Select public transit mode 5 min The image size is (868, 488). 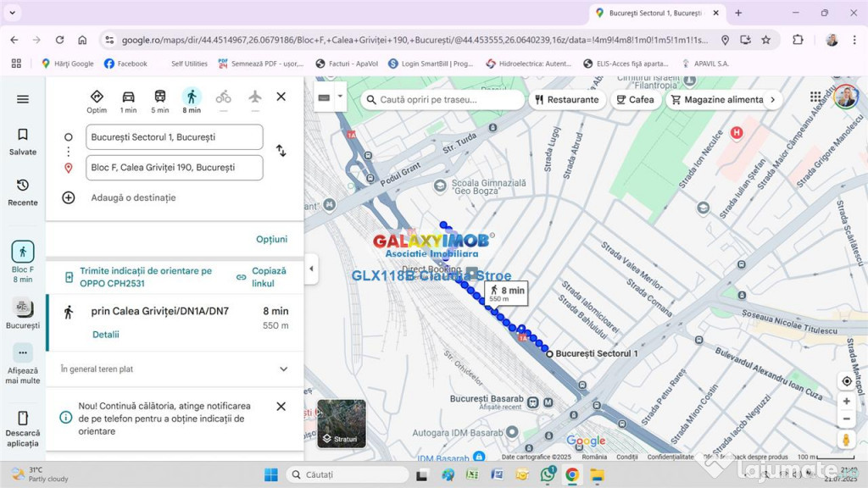click(x=160, y=102)
